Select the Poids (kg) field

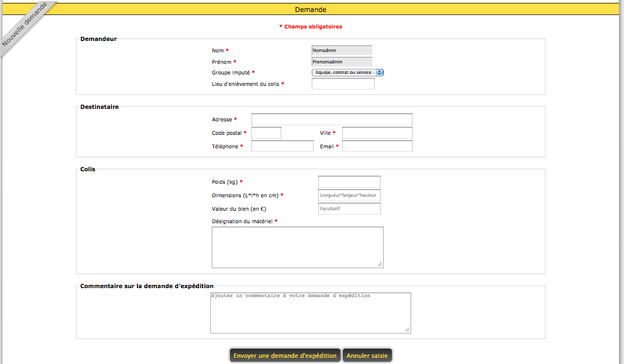coord(349,182)
